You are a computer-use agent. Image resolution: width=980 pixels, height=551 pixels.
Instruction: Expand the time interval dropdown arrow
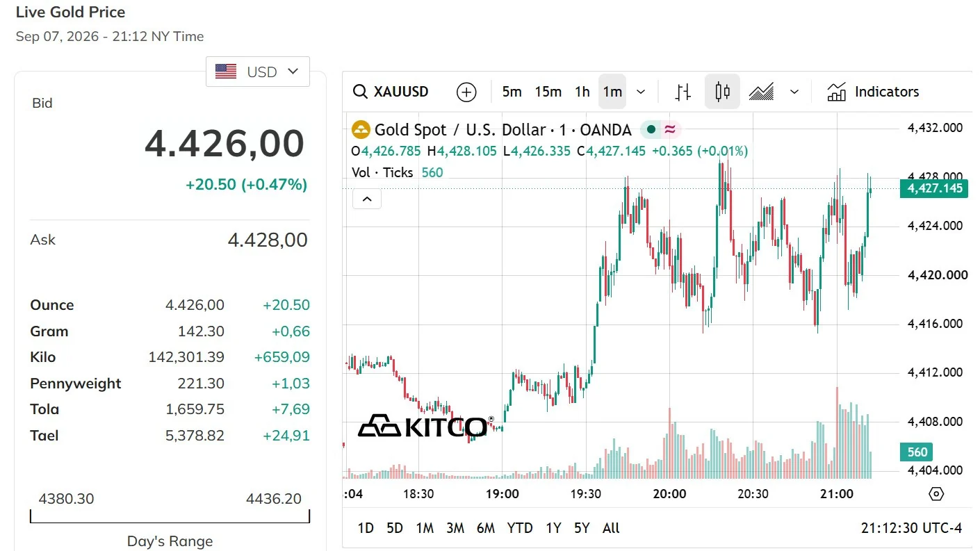point(641,92)
